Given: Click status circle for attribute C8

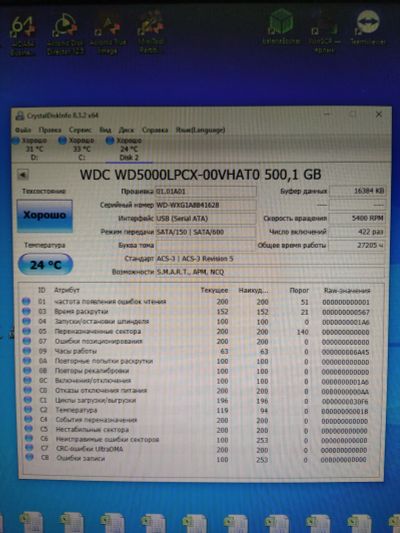Looking at the screenshot, I should pos(30,458).
